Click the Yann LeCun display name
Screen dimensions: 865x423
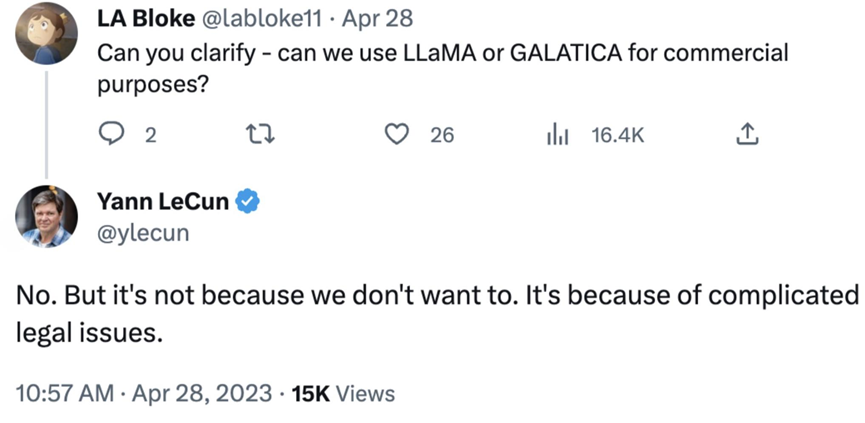click(163, 203)
